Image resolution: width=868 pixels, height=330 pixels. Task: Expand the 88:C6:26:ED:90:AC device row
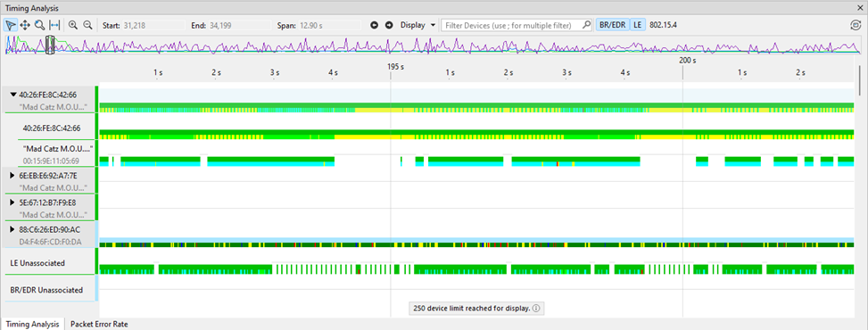click(x=13, y=229)
